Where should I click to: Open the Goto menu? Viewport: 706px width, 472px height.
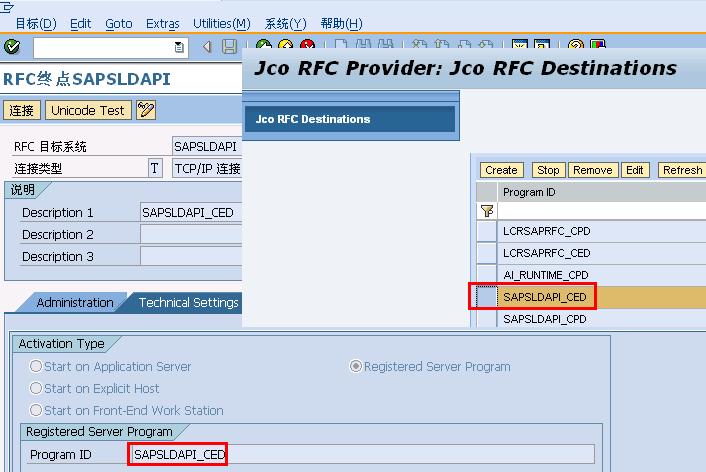(119, 23)
